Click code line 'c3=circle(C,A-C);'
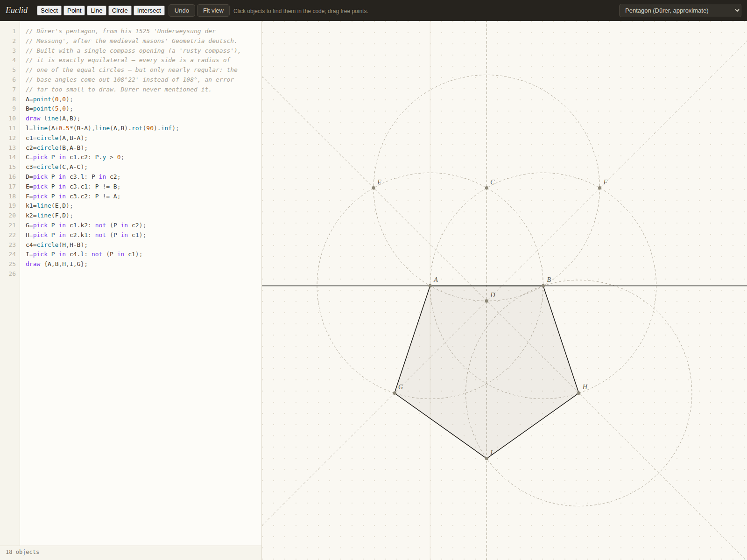Image resolution: width=747 pixels, height=560 pixels. [x=56, y=167]
